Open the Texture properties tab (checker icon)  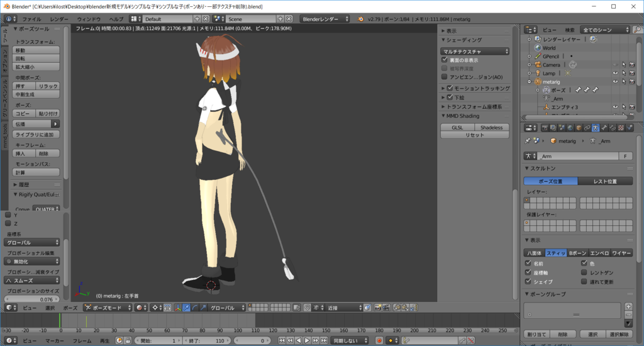(x=621, y=128)
